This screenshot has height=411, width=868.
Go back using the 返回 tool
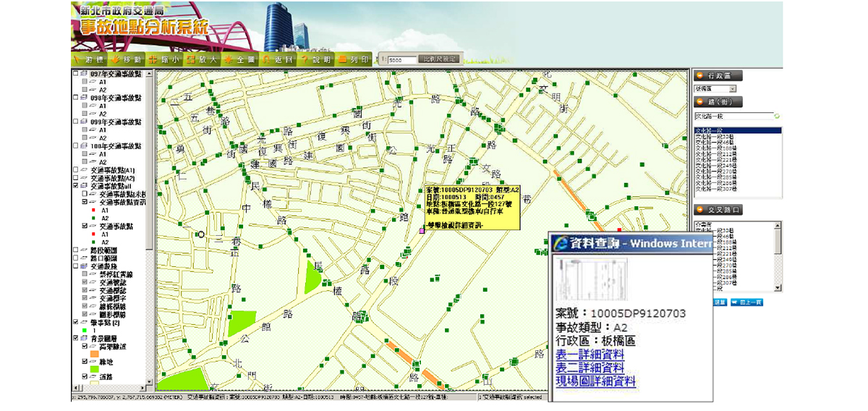(278, 59)
